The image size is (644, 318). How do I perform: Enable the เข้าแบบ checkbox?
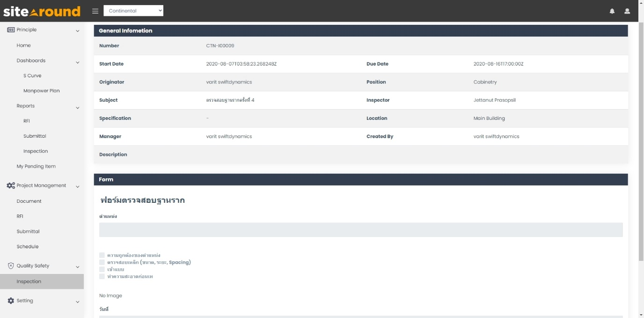point(102,269)
